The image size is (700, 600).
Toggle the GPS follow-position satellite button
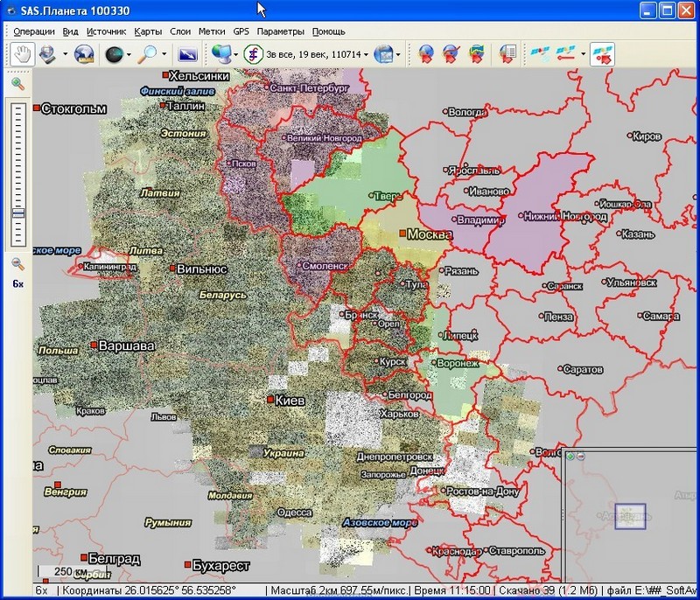click(602, 54)
